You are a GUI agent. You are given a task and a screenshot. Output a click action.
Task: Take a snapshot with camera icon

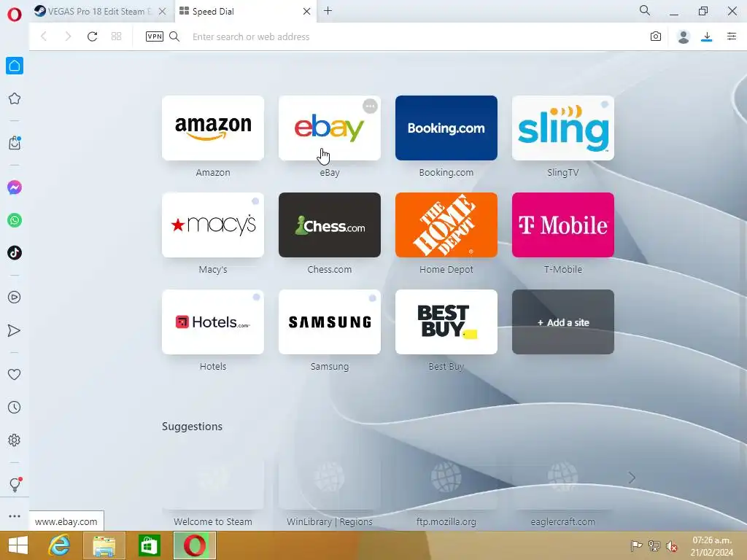tap(656, 36)
